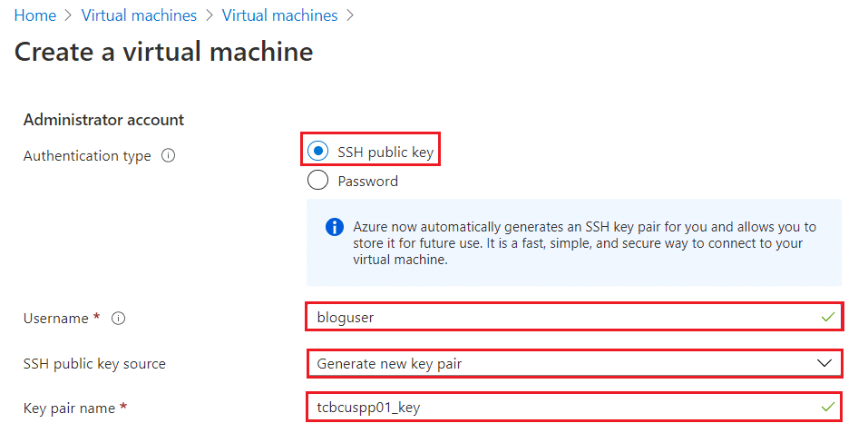Click the blue information icon in the banner
The height and width of the screenshot is (433, 868).
point(335,228)
